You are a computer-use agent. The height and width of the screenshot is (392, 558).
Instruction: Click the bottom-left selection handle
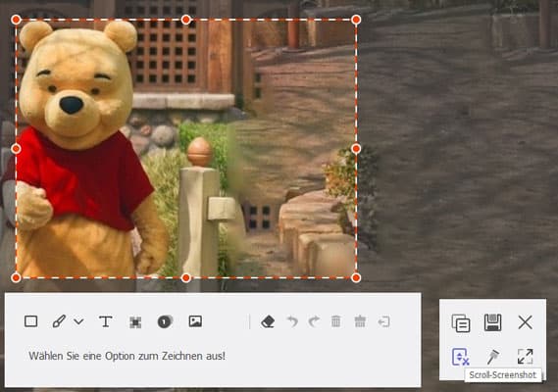[x=16, y=277]
